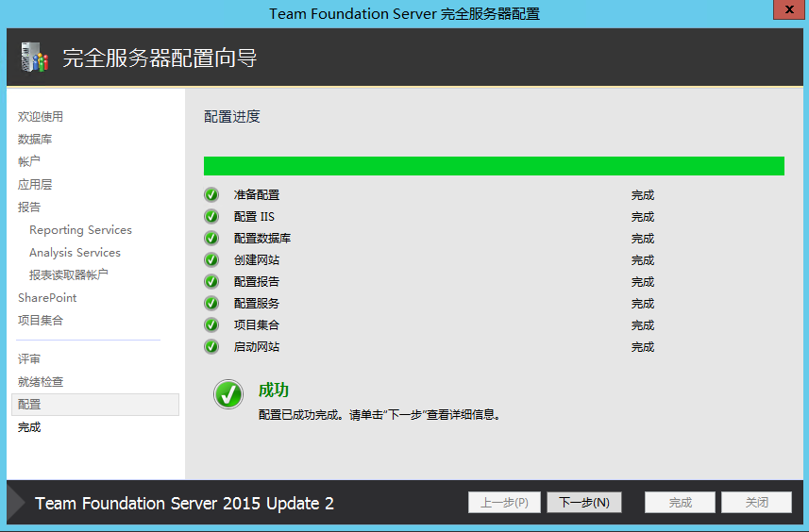Click the 配置 IIS step label
The image size is (809, 532).
coord(254,217)
